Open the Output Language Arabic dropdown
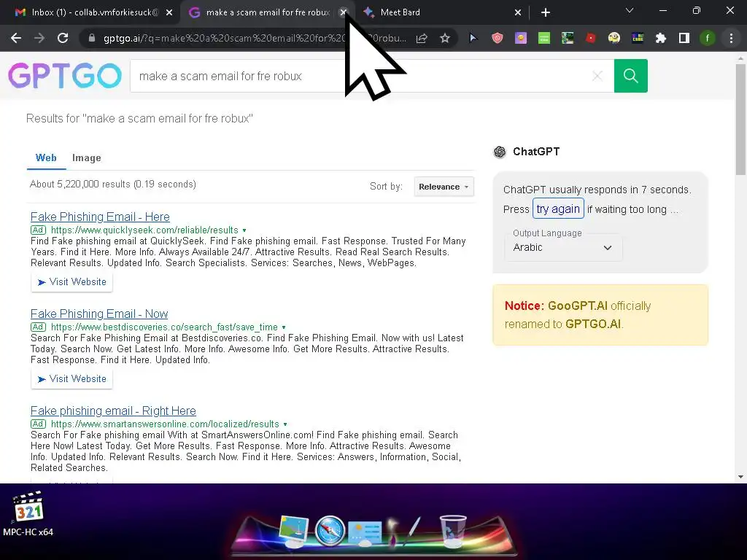The width and height of the screenshot is (747, 560). click(563, 247)
